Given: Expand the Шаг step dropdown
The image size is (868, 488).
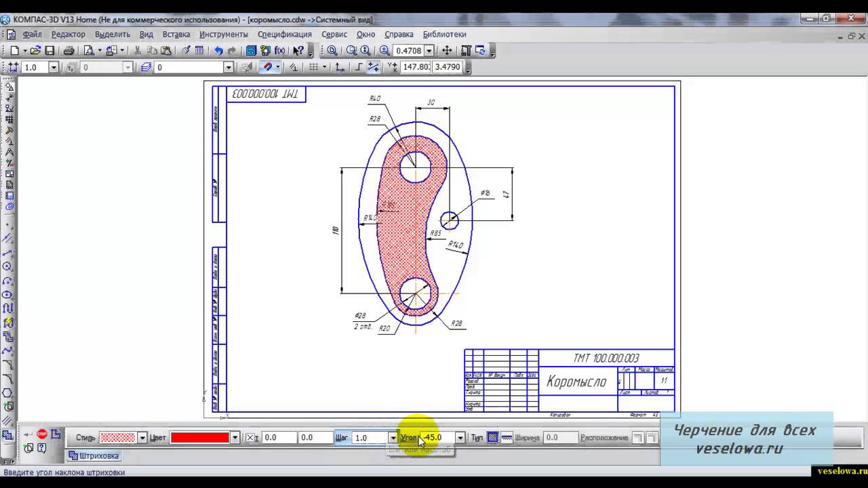Looking at the screenshot, I should 393,438.
